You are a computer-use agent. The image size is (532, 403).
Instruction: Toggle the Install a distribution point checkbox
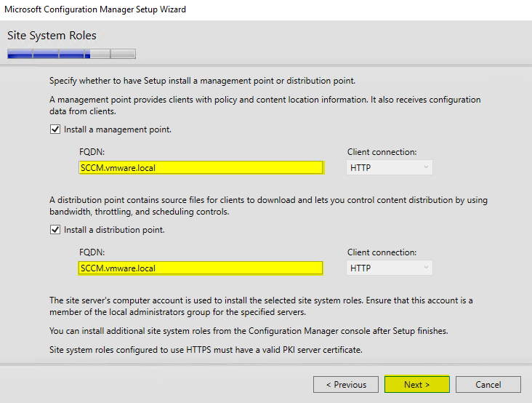(x=55, y=230)
